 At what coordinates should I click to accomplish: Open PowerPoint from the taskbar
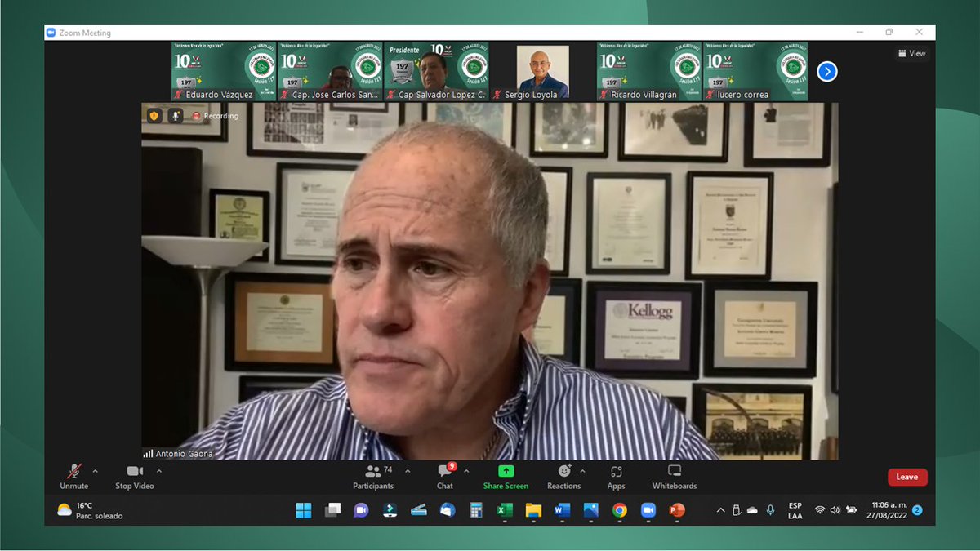(677, 510)
